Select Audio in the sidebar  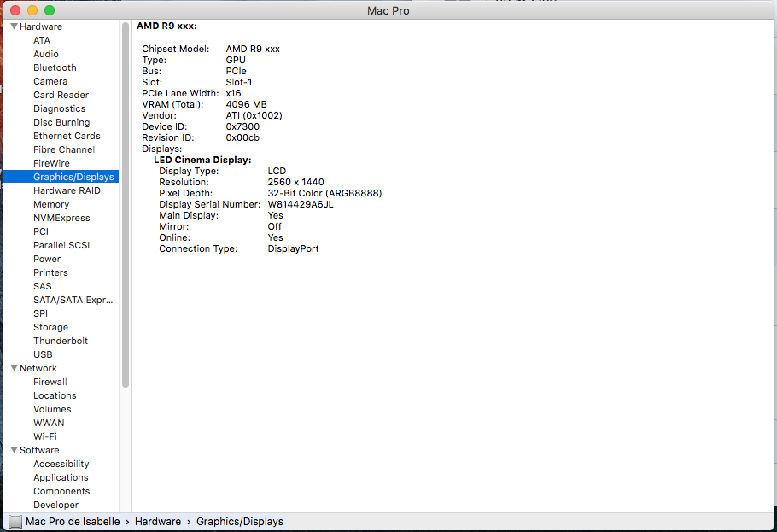coord(46,54)
